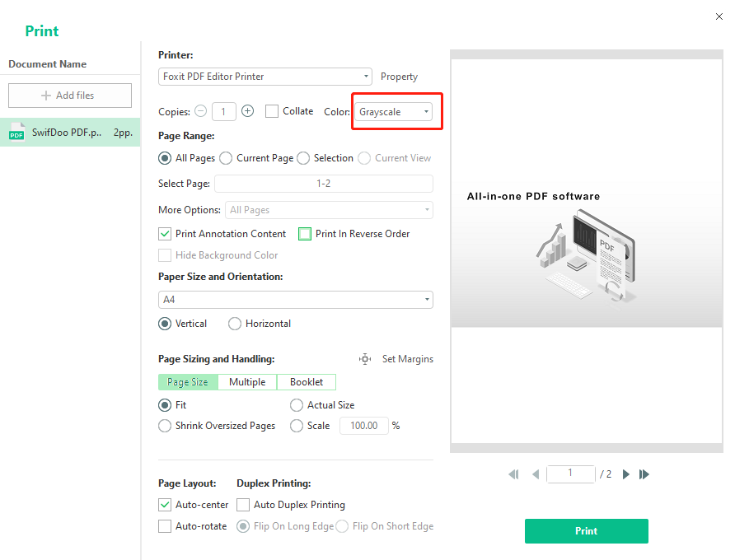735x560 pixels.
Task: Click the Select Page range input field
Action: pos(323,183)
